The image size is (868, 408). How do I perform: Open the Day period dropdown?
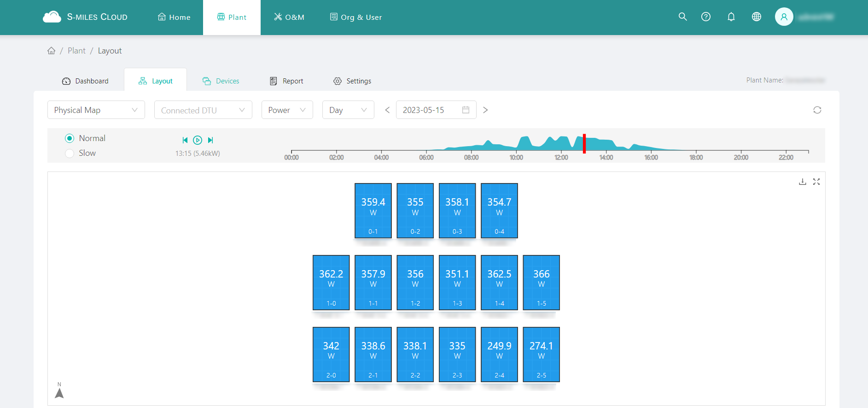tap(348, 110)
